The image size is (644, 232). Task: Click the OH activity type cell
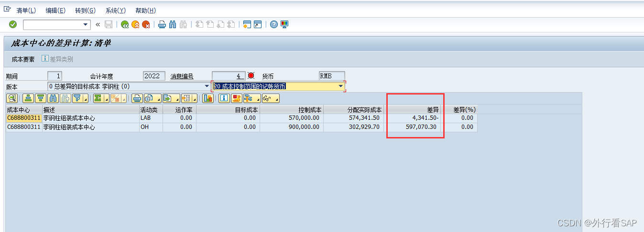point(151,127)
